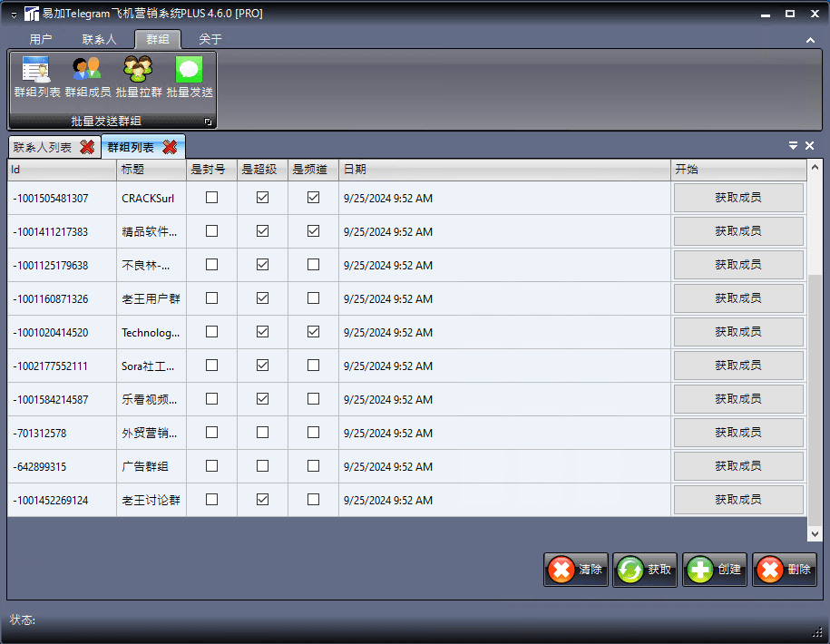Check 是超级 for the 广告群组 row

click(262, 466)
